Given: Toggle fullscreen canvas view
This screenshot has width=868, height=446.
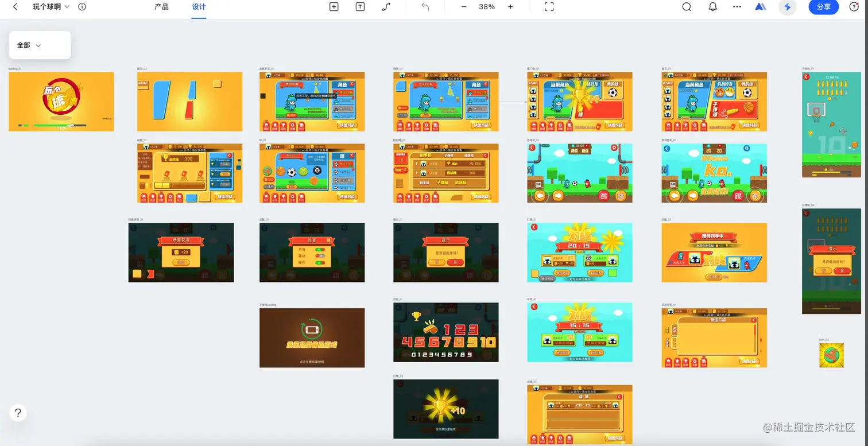Looking at the screenshot, I should (549, 7).
